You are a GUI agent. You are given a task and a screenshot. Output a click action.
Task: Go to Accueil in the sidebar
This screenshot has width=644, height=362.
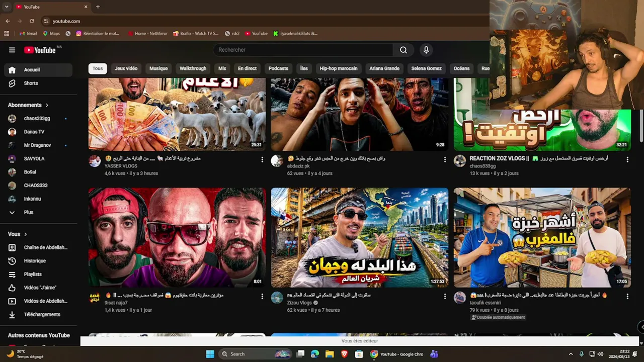coord(38,70)
